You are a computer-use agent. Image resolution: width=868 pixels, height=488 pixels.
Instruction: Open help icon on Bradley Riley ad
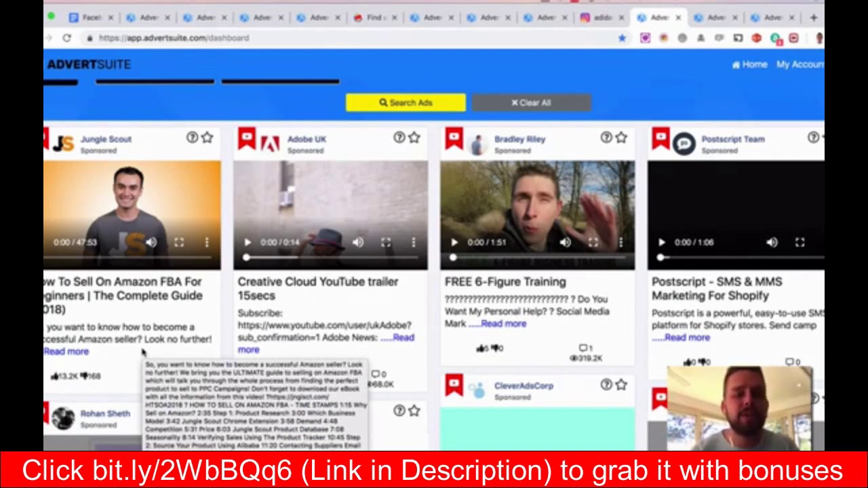[x=606, y=138]
